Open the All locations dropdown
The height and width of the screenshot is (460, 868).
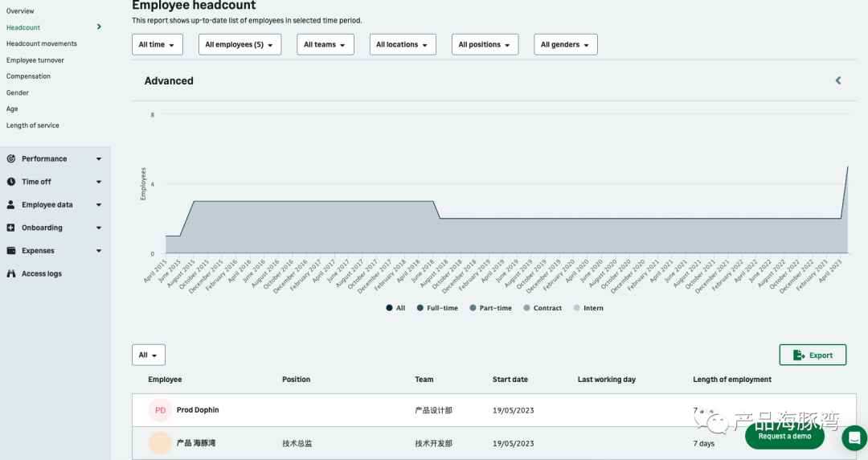pyautogui.click(x=403, y=44)
